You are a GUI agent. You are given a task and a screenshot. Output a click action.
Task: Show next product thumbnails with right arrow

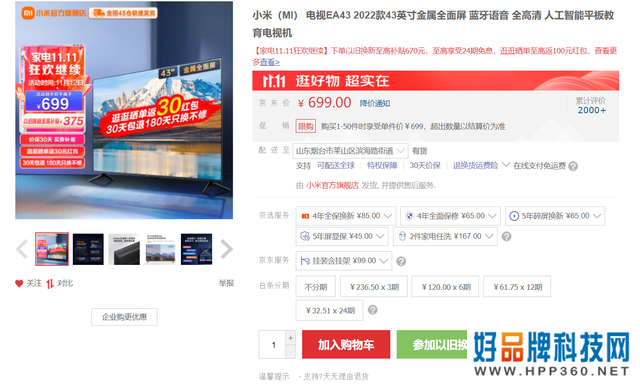click(227, 249)
